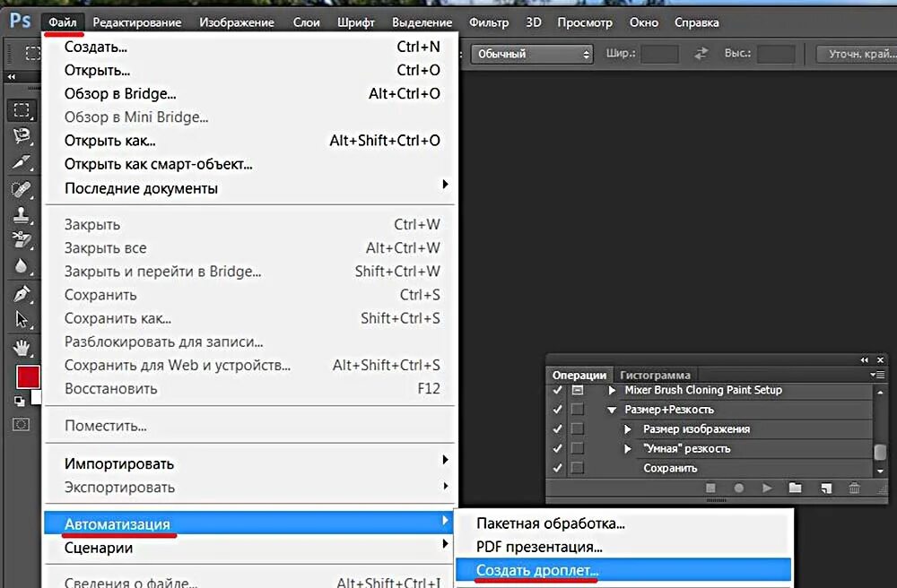The height and width of the screenshot is (588, 897).
Task: Open the red foreground color swatch
Action: click(28, 377)
